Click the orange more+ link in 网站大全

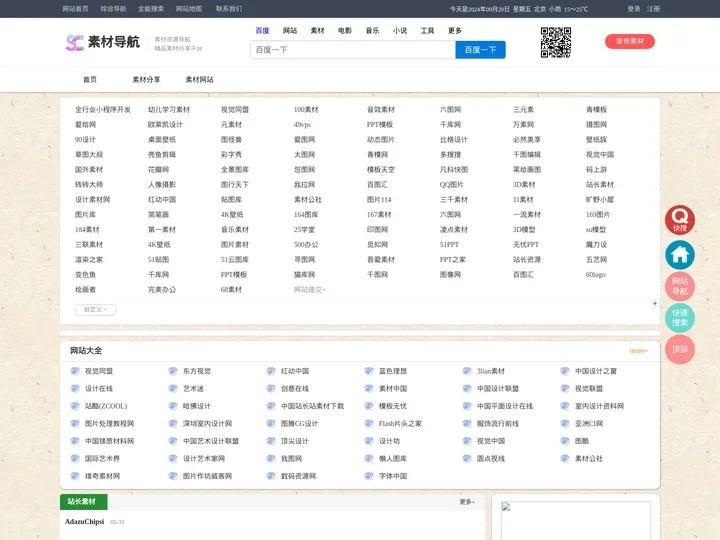point(638,351)
